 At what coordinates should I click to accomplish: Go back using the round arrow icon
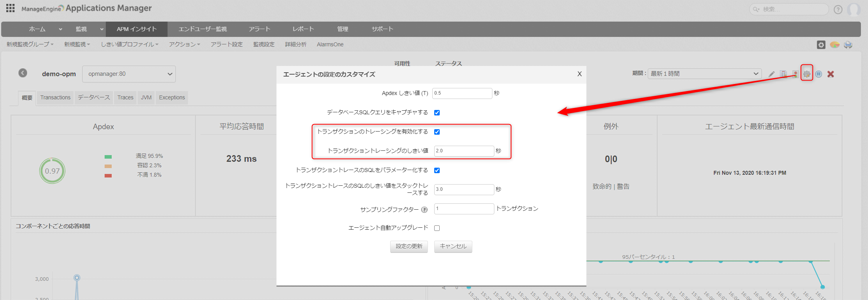point(23,73)
